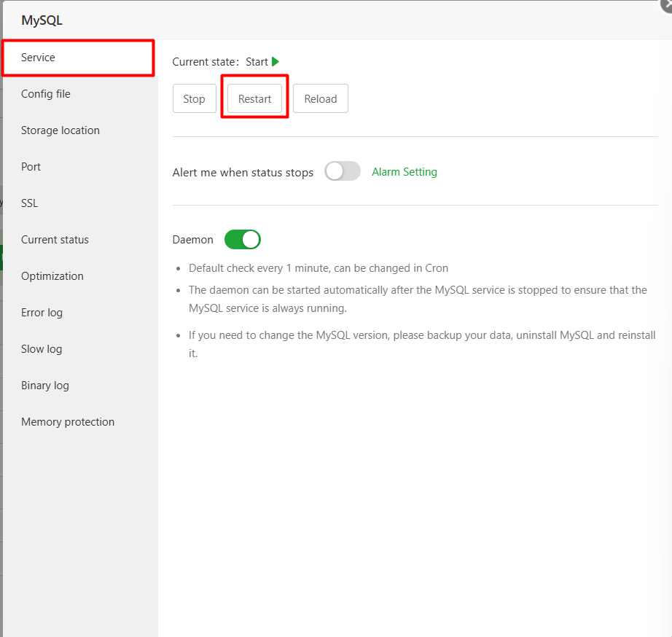Open the SSL settings tab
Viewport: 672px width, 637px height.
[x=80, y=203]
